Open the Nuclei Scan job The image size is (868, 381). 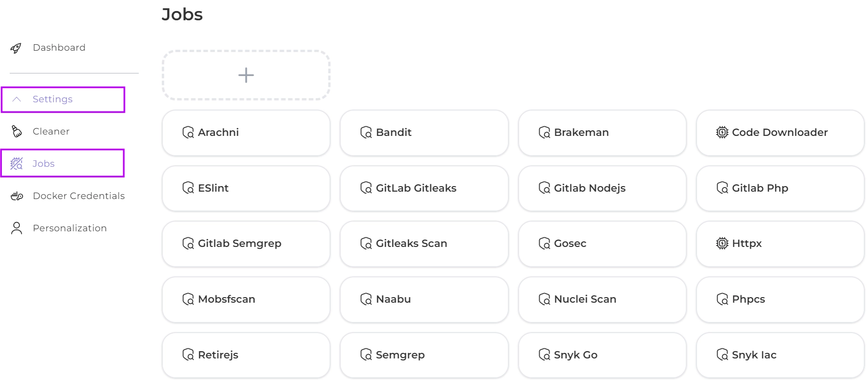pos(602,299)
